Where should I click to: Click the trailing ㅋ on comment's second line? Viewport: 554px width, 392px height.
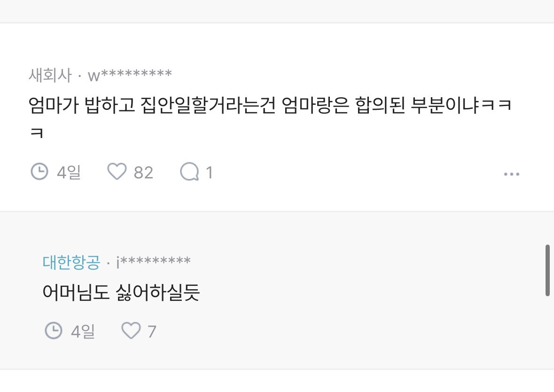click(x=37, y=133)
